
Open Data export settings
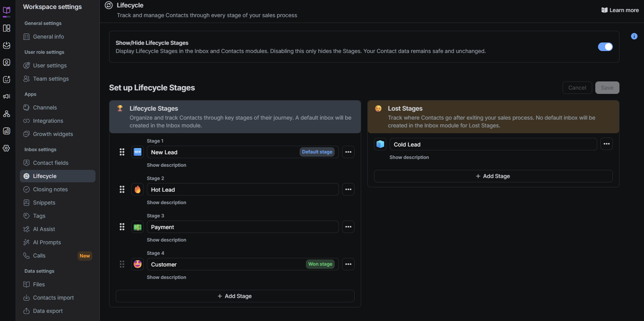(x=58, y=311)
